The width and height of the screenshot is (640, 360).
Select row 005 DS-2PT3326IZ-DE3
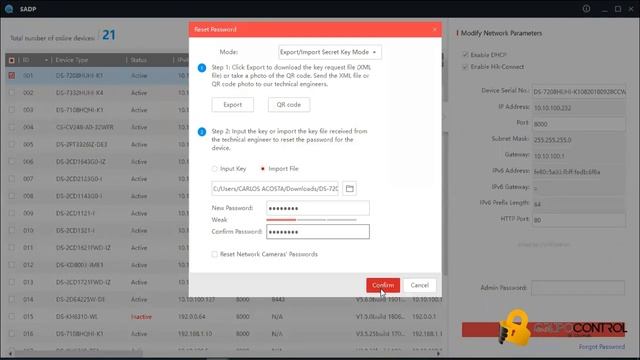(97, 144)
